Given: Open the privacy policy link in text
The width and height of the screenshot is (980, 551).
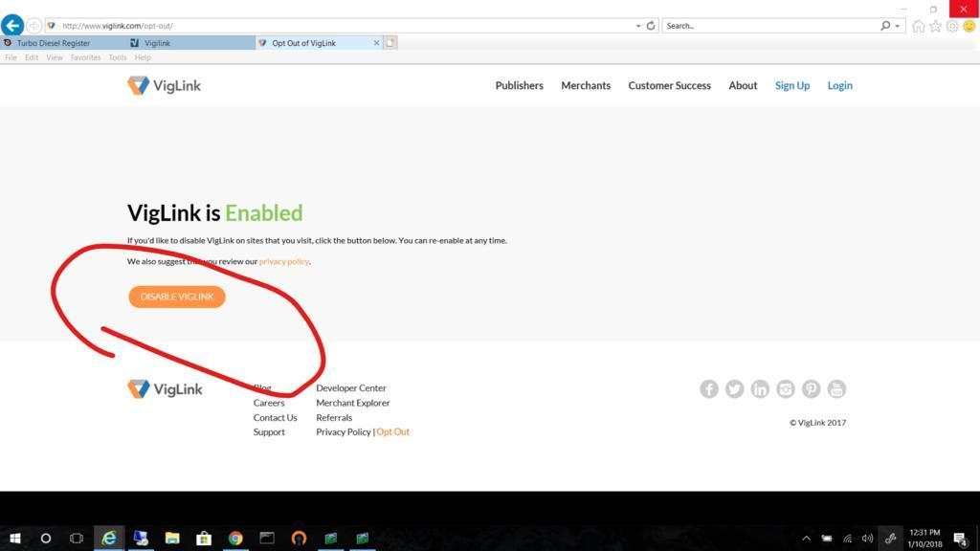Looking at the screenshot, I should [283, 261].
